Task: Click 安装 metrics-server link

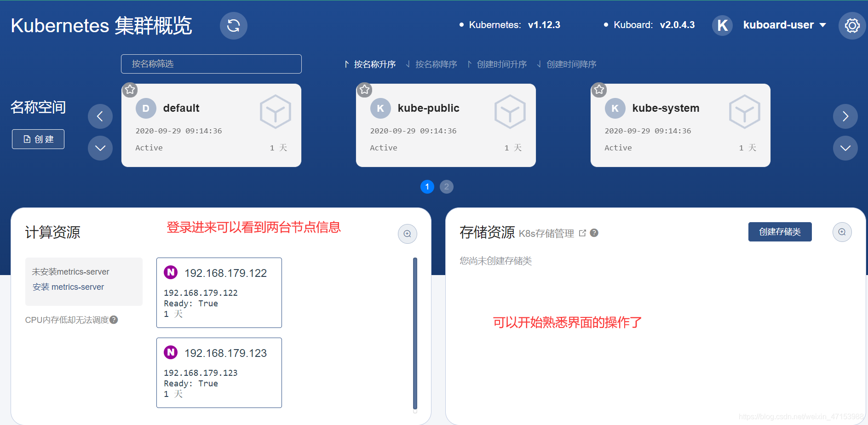Action: tap(68, 287)
